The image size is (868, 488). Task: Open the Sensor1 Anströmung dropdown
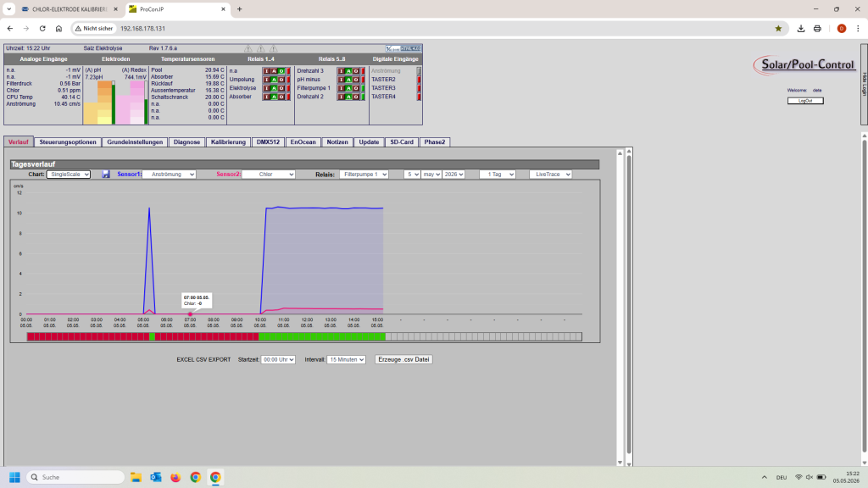170,175
